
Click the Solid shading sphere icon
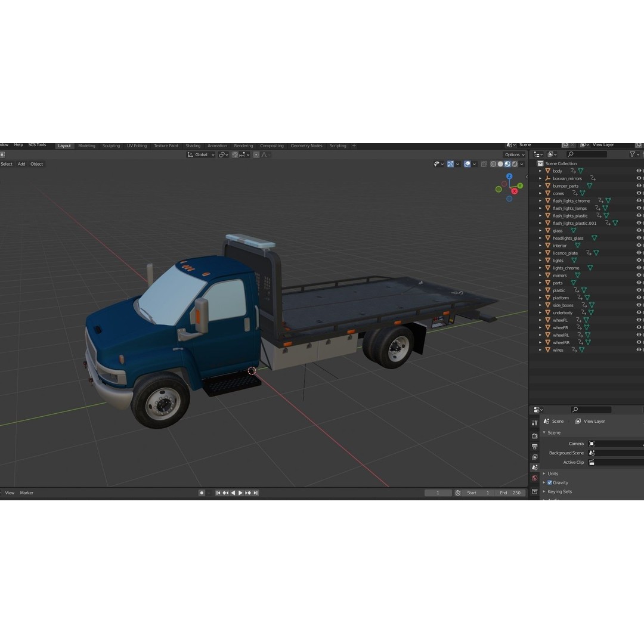[x=501, y=164]
